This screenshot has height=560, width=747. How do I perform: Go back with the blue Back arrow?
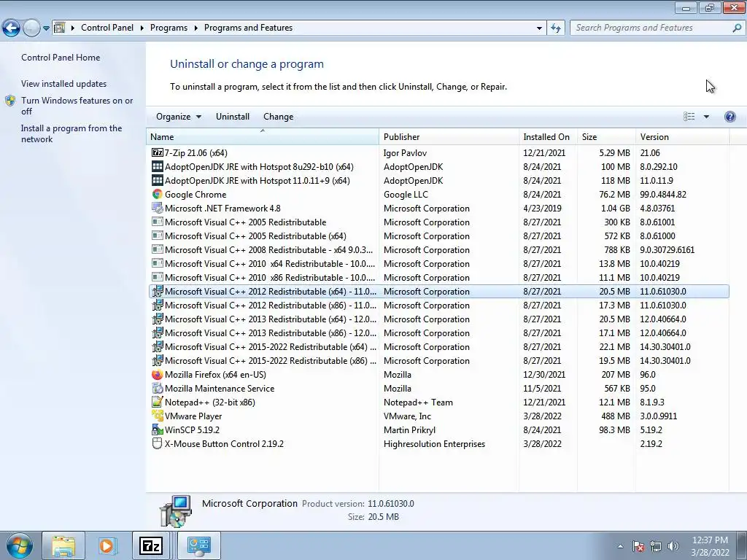(11, 28)
